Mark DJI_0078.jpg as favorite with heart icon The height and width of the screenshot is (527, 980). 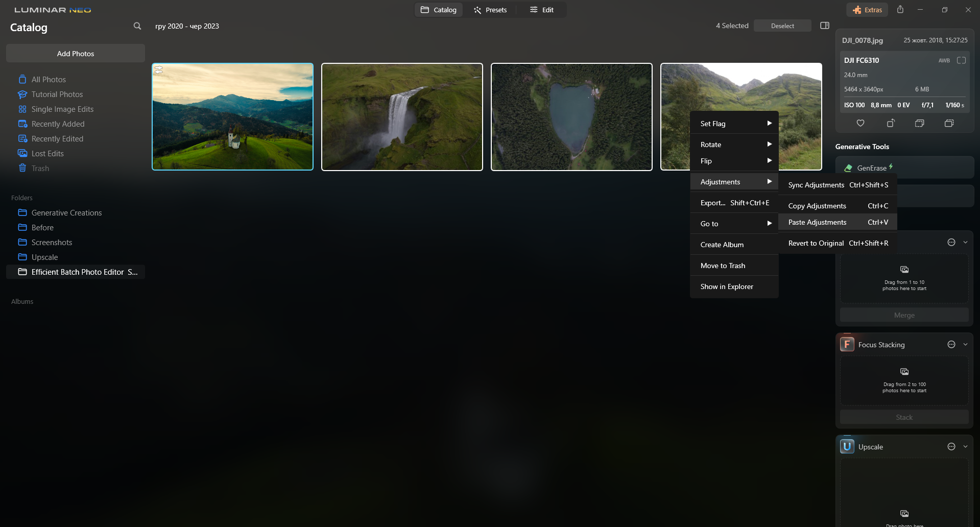tap(861, 123)
